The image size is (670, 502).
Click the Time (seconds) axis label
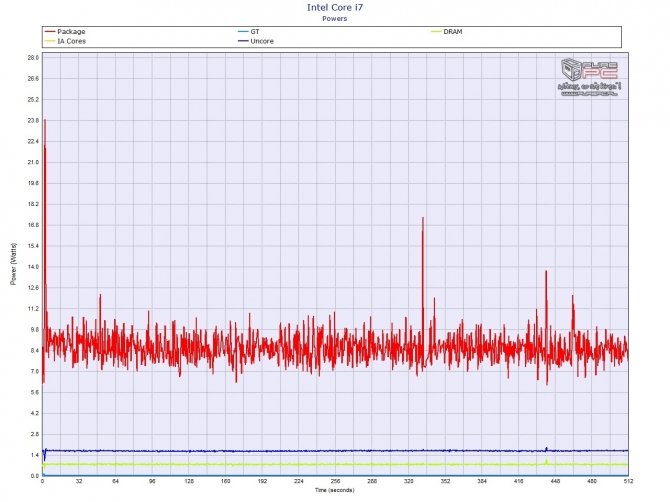tap(335, 490)
